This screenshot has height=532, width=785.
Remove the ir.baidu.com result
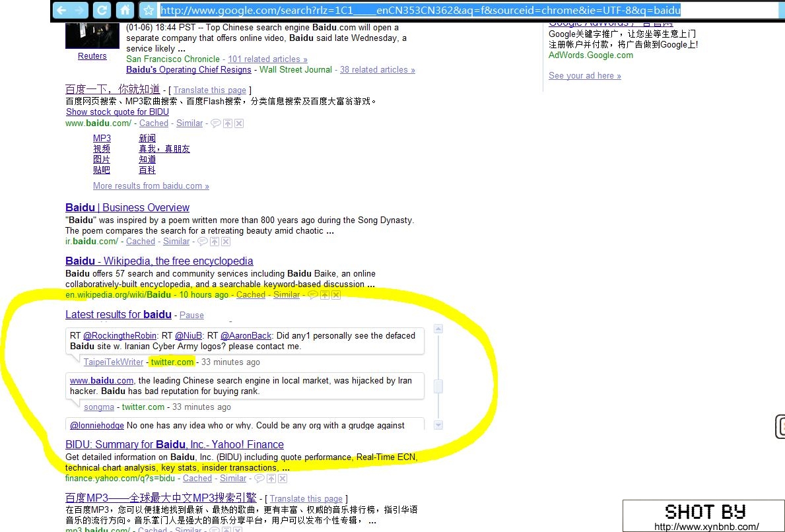coord(226,242)
